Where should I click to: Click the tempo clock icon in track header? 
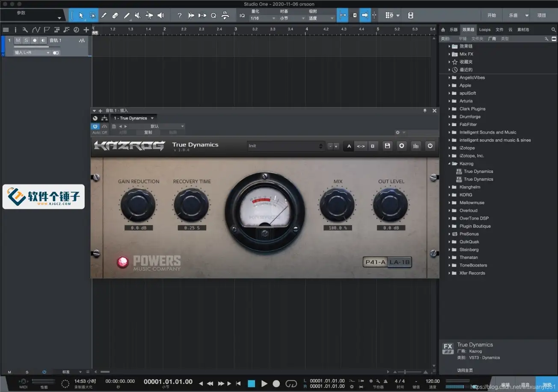tap(76, 30)
